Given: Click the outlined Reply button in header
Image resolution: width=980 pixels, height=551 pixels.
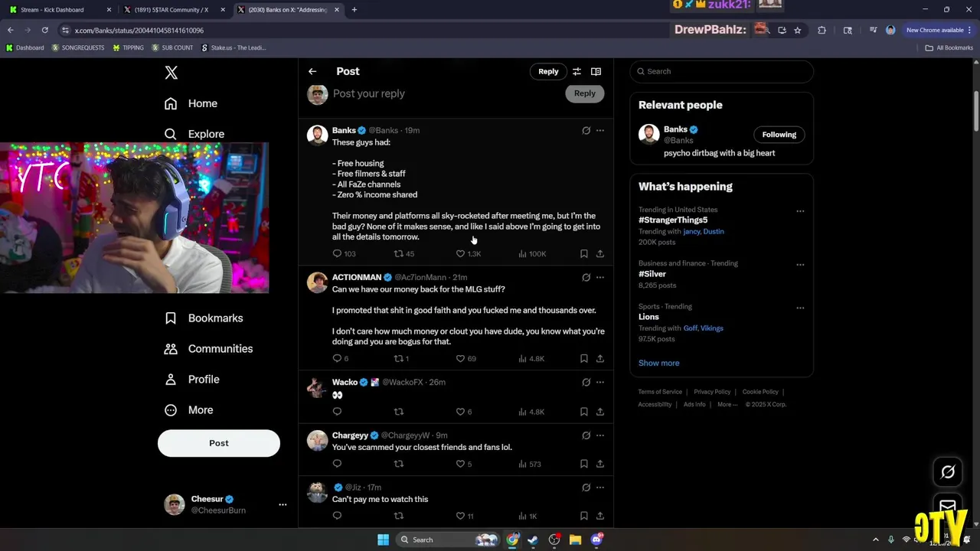Looking at the screenshot, I should [x=548, y=71].
